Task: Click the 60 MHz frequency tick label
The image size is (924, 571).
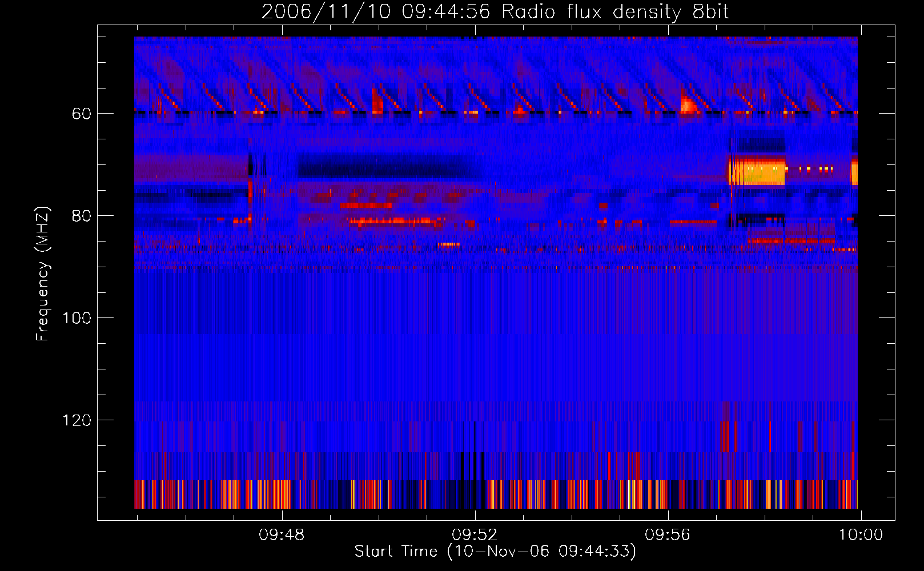Action: tap(82, 114)
